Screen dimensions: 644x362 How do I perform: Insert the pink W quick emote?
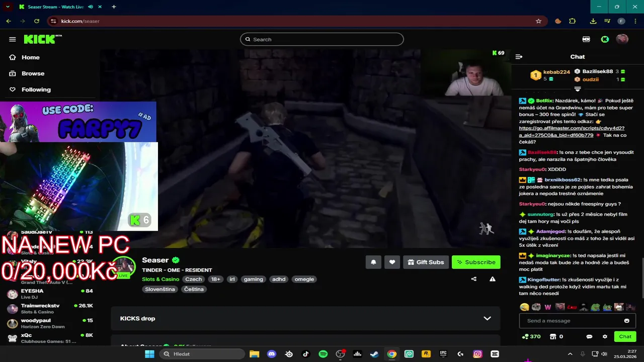click(547, 307)
